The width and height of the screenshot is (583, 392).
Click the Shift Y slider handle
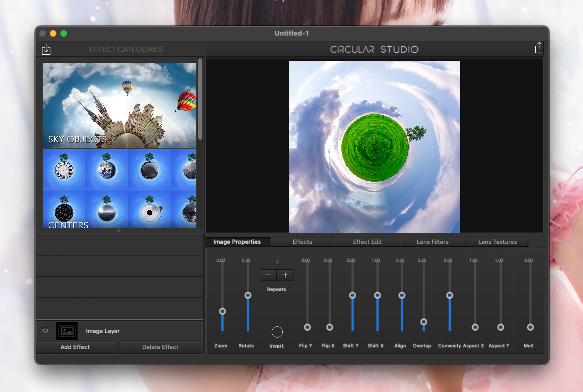[x=353, y=295]
